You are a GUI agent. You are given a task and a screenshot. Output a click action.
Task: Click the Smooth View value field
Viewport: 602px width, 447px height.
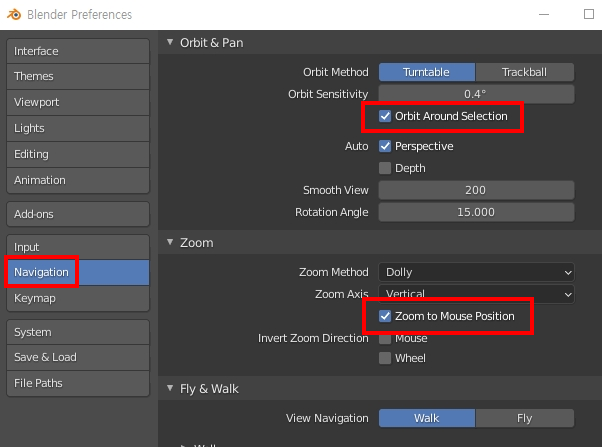coord(476,190)
